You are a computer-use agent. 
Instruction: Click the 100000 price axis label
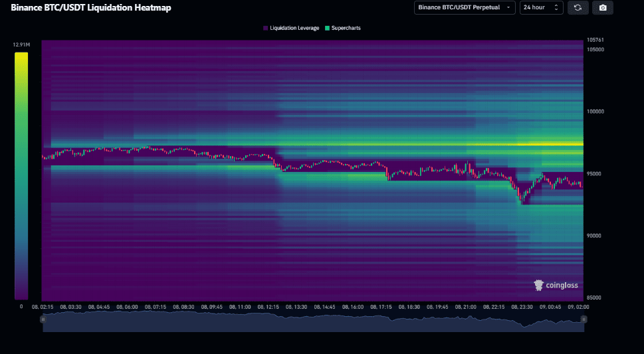coord(595,112)
